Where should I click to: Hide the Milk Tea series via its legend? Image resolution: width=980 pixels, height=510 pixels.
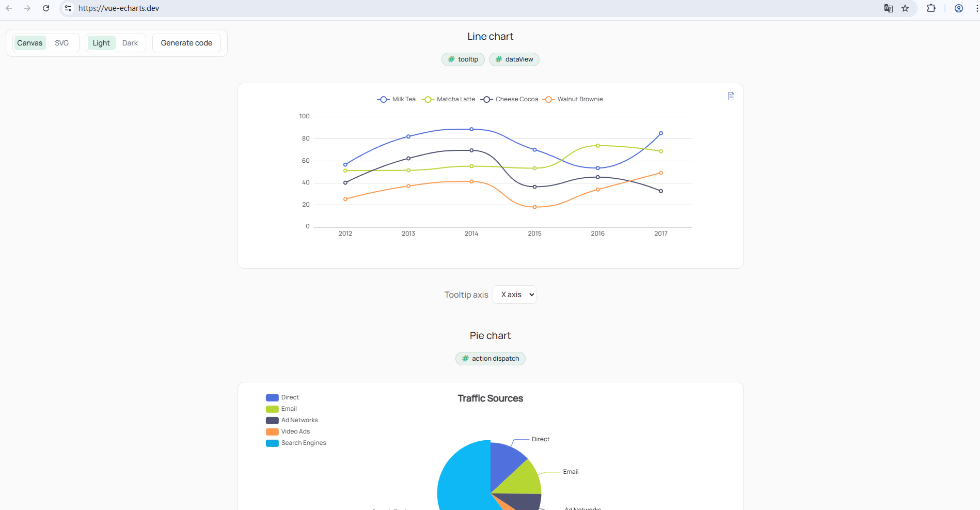point(397,99)
